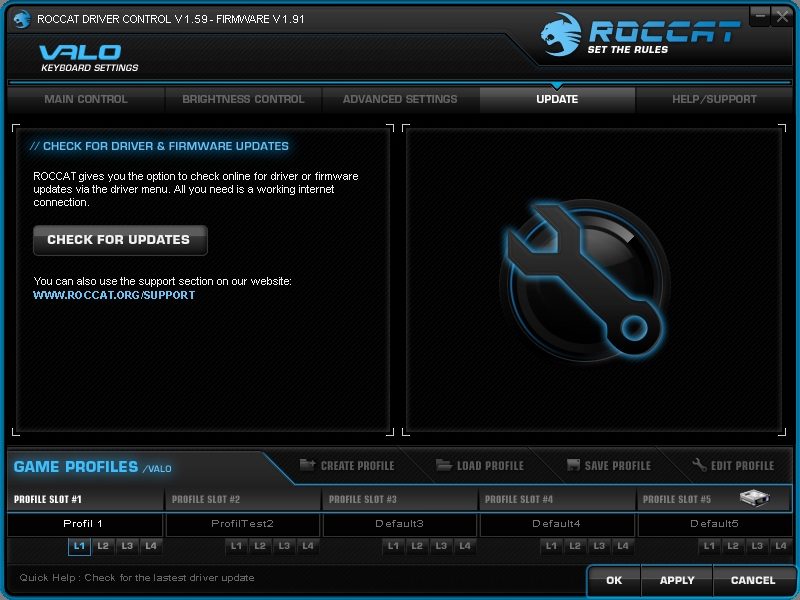800x600 pixels.
Task: Select Profile Slot #1 tab
Action: (x=86, y=499)
